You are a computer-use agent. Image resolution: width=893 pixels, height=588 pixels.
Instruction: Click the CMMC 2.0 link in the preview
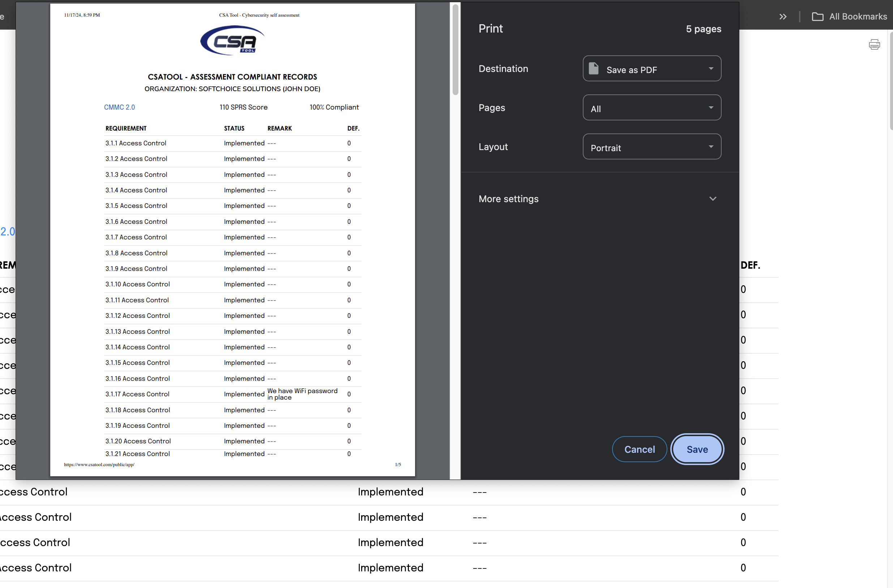[x=119, y=107]
